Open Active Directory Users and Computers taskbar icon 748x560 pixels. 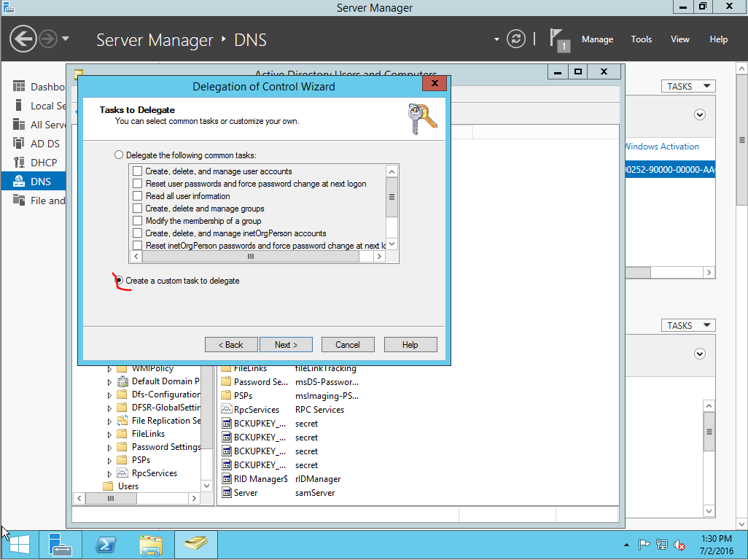196,544
